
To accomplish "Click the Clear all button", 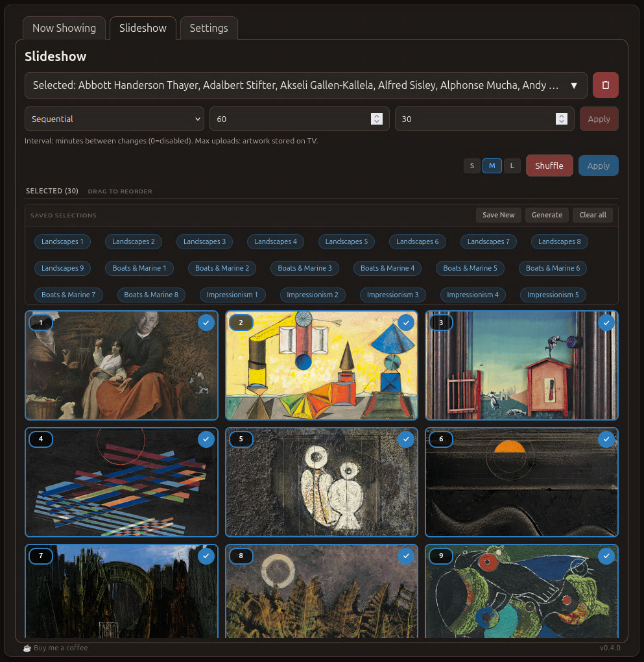I will click(593, 215).
